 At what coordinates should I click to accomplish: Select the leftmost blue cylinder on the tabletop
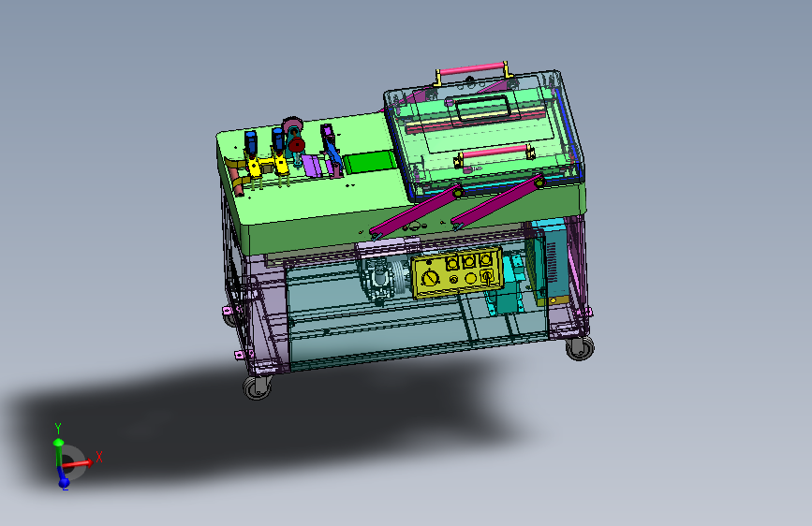(x=251, y=142)
